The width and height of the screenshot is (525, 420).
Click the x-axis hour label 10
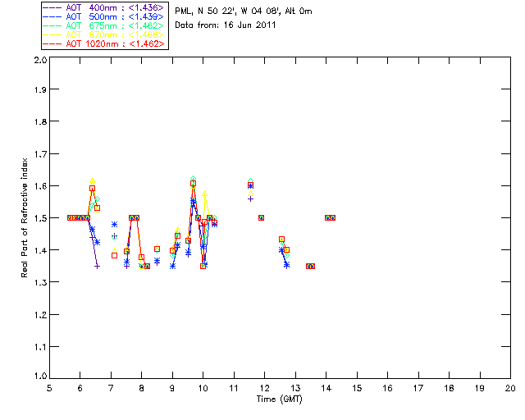(x=203, y=388)
